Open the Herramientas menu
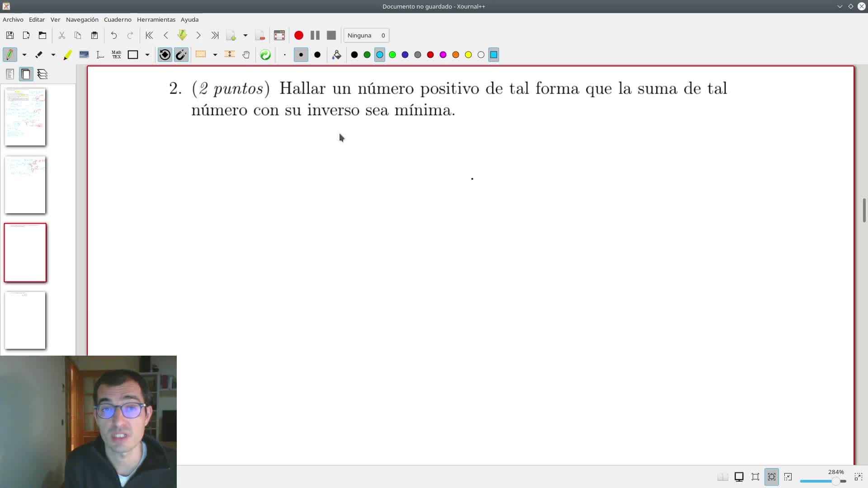The width and height of the screenshot is (868, 488). pos(156,19)
